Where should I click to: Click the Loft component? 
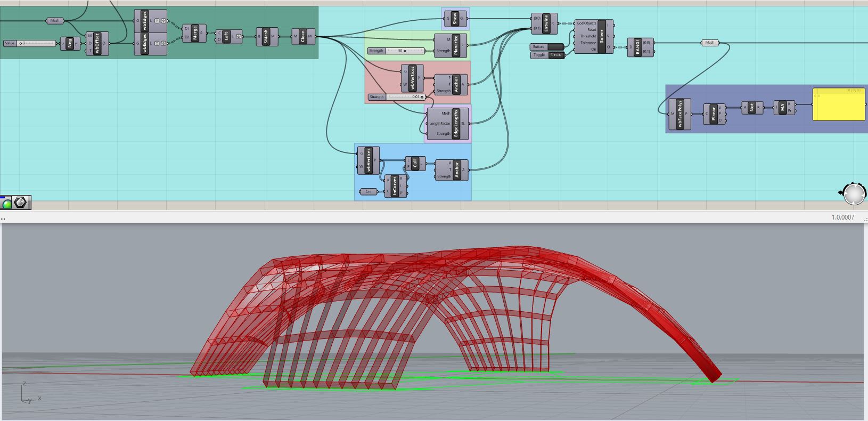pyautogui.click(x=229, y=36)
